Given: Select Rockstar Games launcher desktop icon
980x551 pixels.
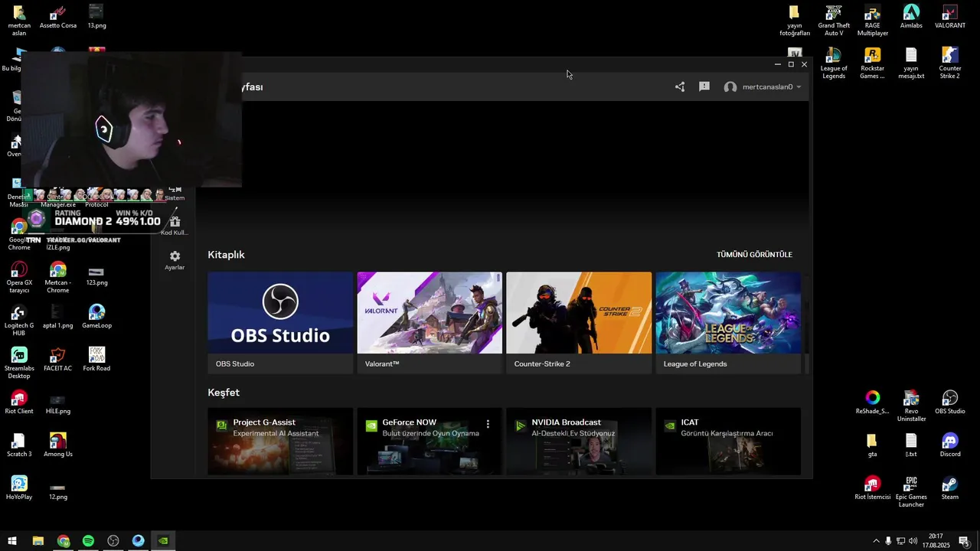Looking at the screenshot, I should click(873, 64).
